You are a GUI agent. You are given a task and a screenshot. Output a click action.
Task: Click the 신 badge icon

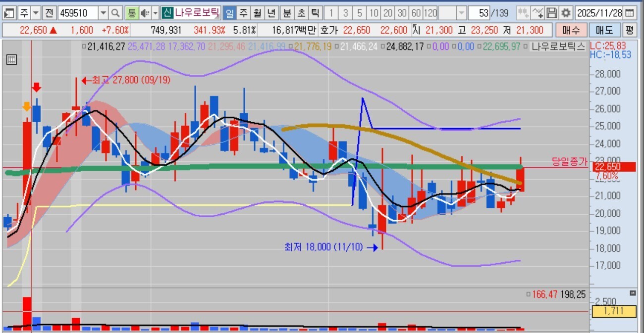tap(167, 13)
